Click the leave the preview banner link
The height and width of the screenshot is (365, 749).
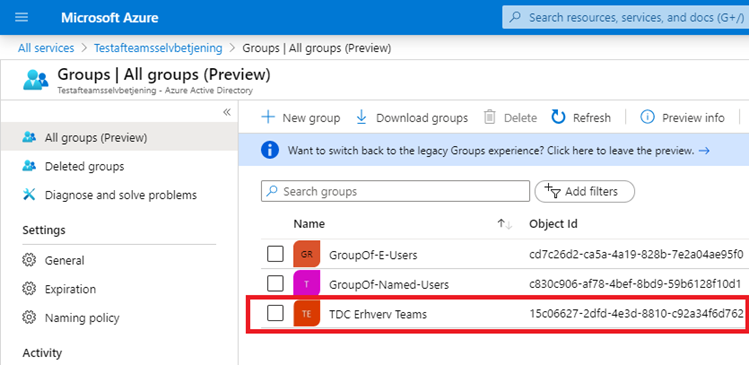(499, 151)
